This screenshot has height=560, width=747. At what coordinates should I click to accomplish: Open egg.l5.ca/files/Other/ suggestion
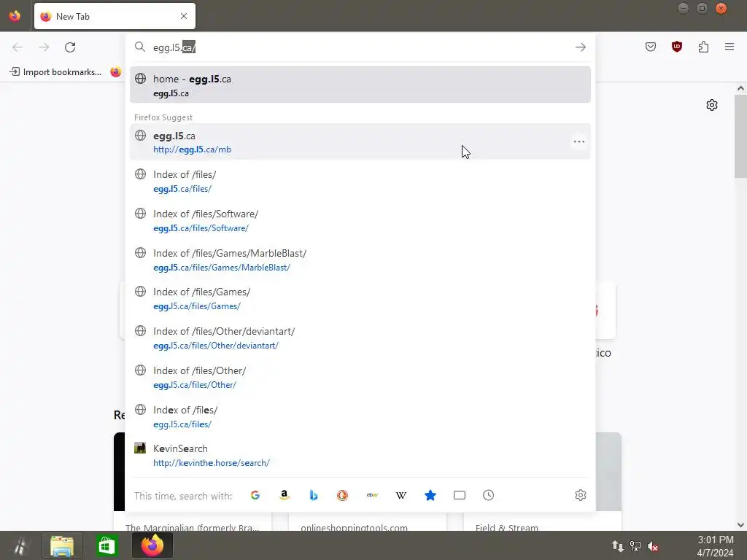(360, 377)
